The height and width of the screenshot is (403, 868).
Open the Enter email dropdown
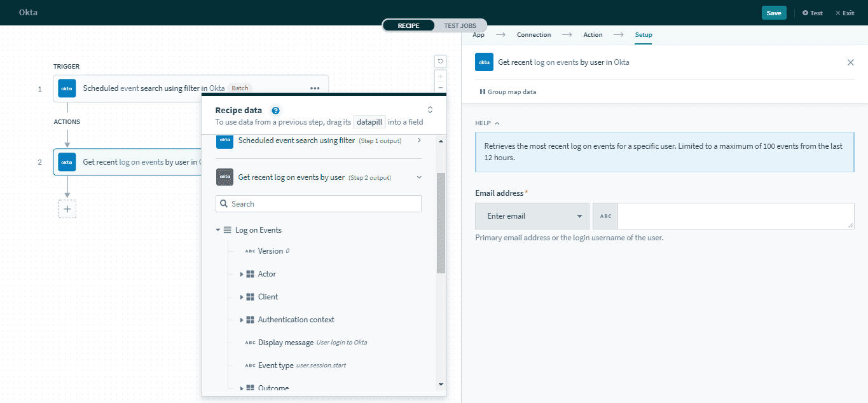click(x=532, y=215)
